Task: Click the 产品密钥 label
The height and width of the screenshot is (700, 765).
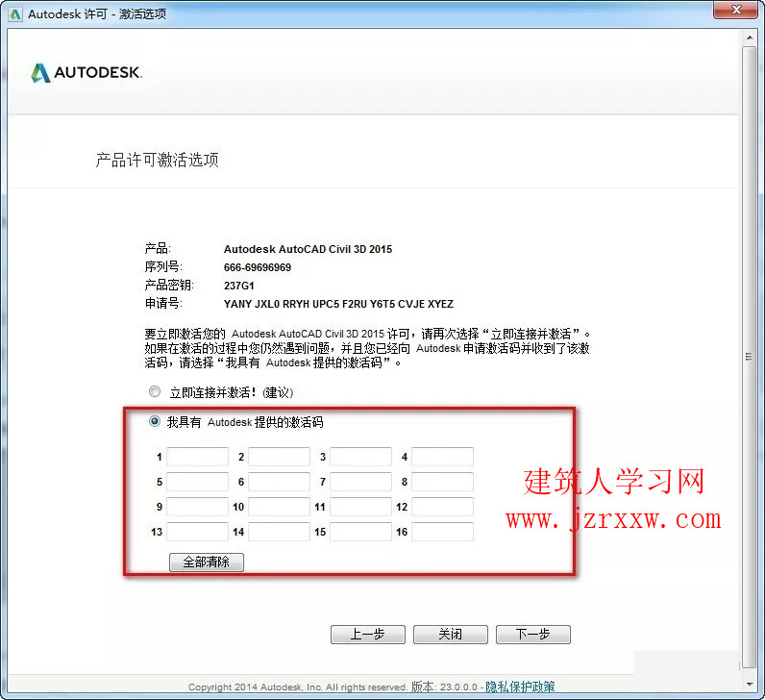Action: pos(169,285)
